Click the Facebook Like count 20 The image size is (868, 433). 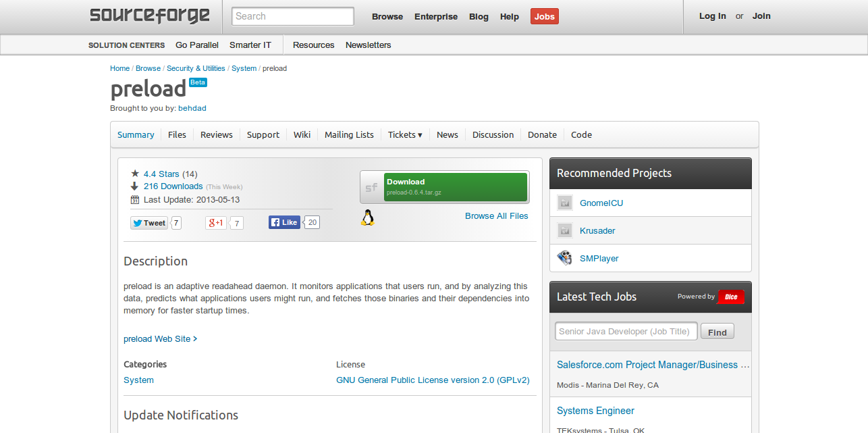click(x=312, y=222)
